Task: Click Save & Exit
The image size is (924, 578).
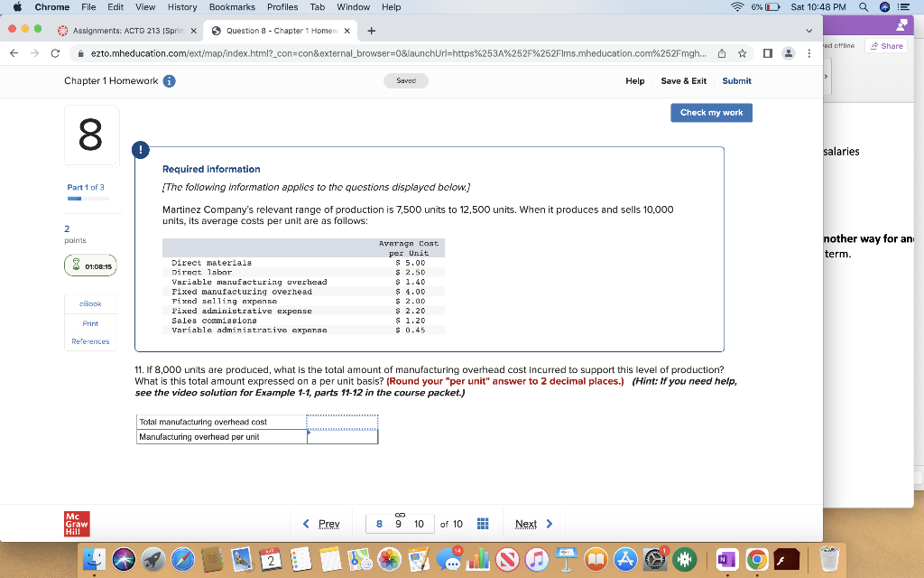Action: pyautogui.click(x=684, y=80)
